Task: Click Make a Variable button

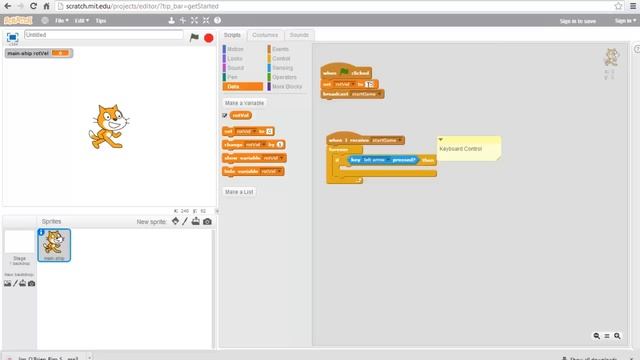Action: 244,103
